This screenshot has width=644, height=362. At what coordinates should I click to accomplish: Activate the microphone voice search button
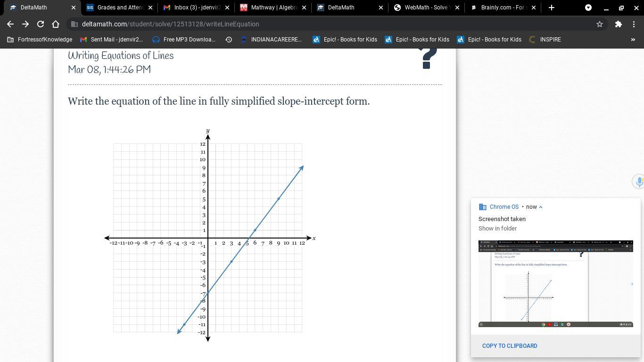(x=639, y=181)
